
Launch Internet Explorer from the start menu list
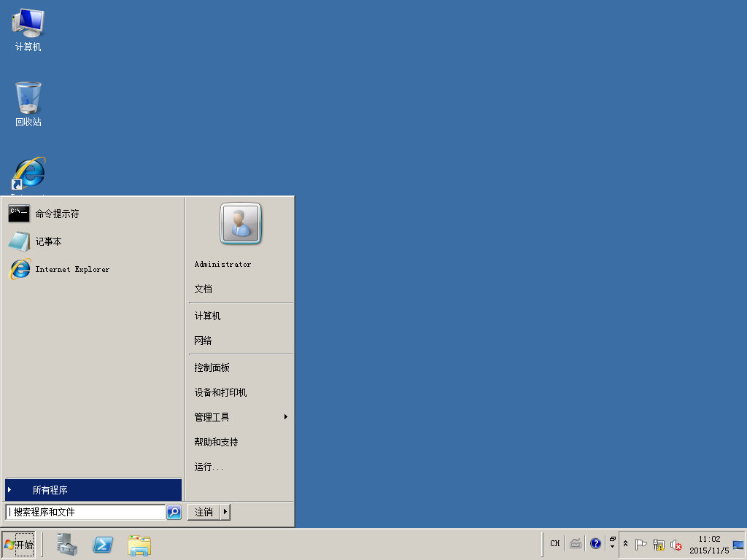coord(93,269)
